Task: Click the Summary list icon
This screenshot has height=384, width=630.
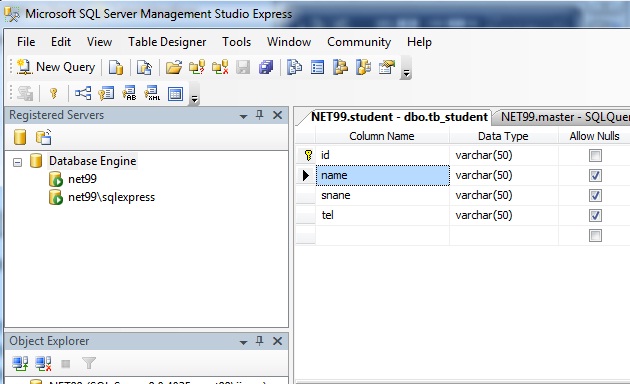Action: [317, 67]
